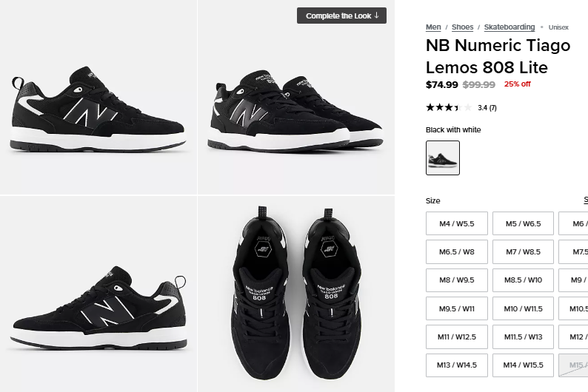Open the 3.4 (7) reviews link

pyautogui.click(x=487, y=108)
